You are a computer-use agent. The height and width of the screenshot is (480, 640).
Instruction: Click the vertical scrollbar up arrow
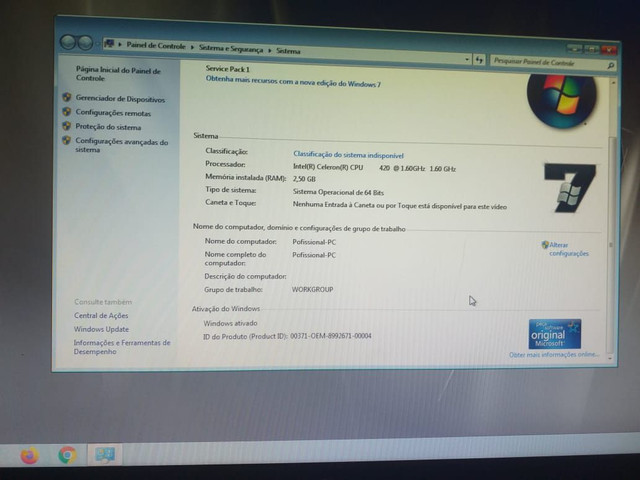click(x=613, y=83)
